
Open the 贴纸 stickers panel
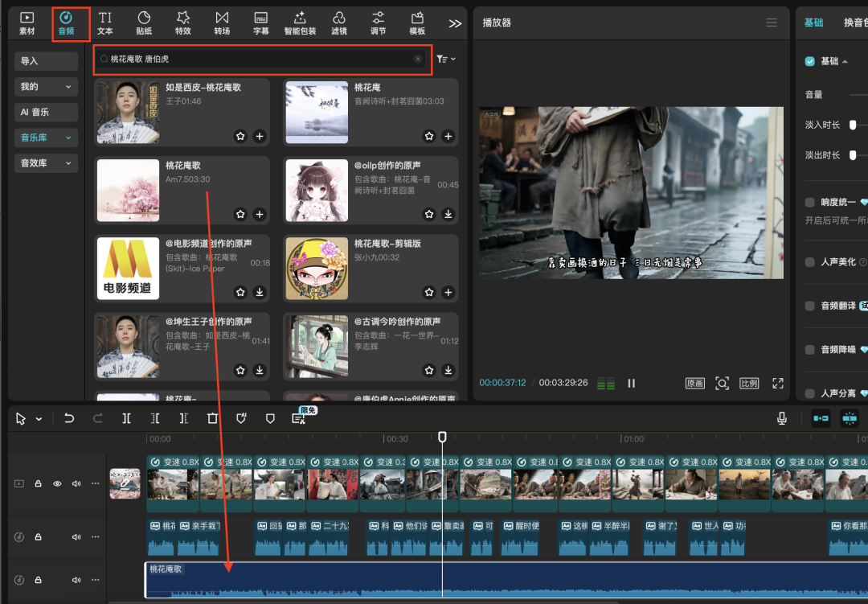144,23
